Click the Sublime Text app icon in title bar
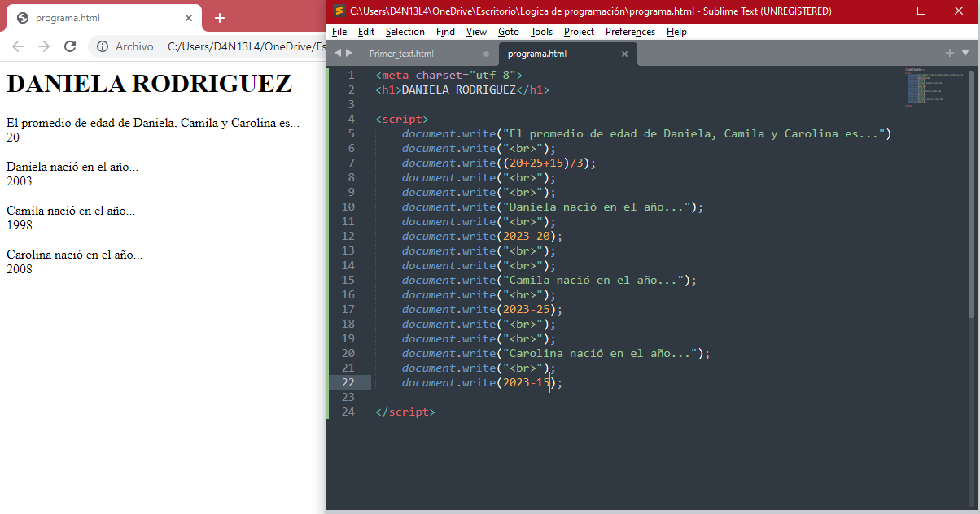Image resolution: width=980 pixels, height=514 pixels. click(x=339, y=11)
